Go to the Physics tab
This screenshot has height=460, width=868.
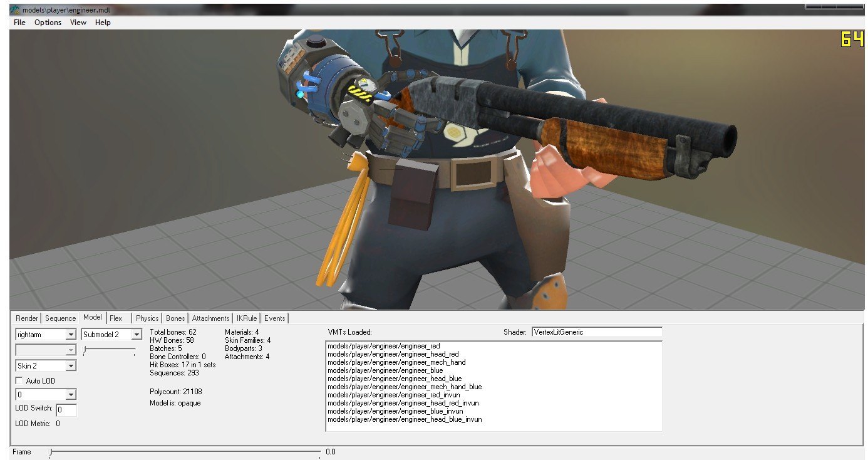(147, 318)
